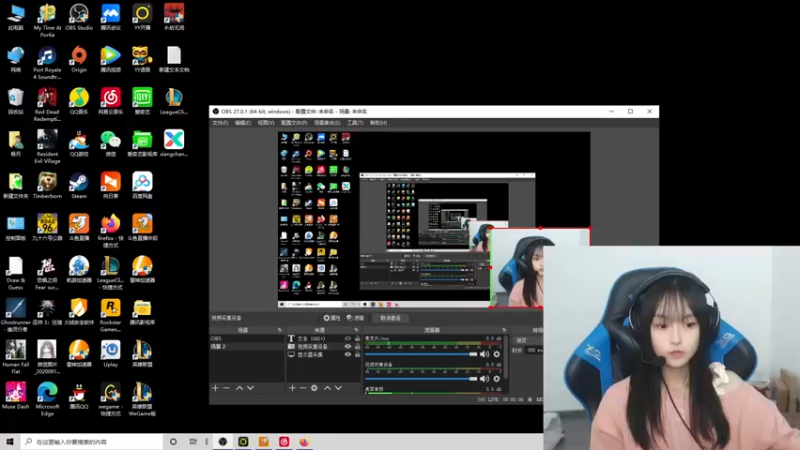Toggle visibility of the 文本 (GDI+) source
800x450 pixels.
tap(348, 338)
